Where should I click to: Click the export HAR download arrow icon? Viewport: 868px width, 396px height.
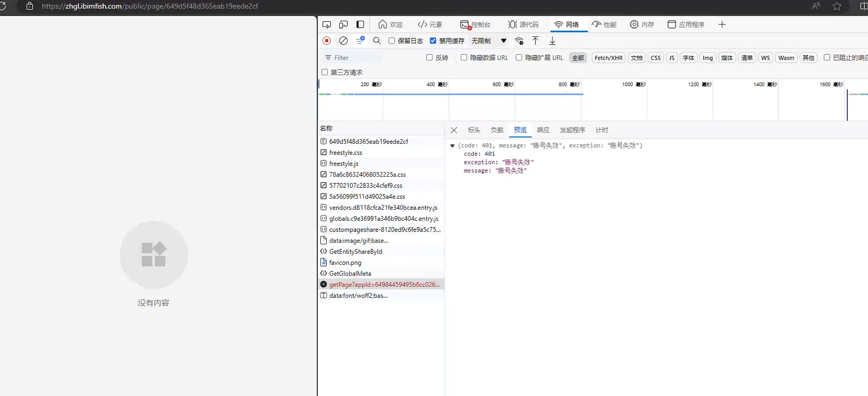pos(552,41)
